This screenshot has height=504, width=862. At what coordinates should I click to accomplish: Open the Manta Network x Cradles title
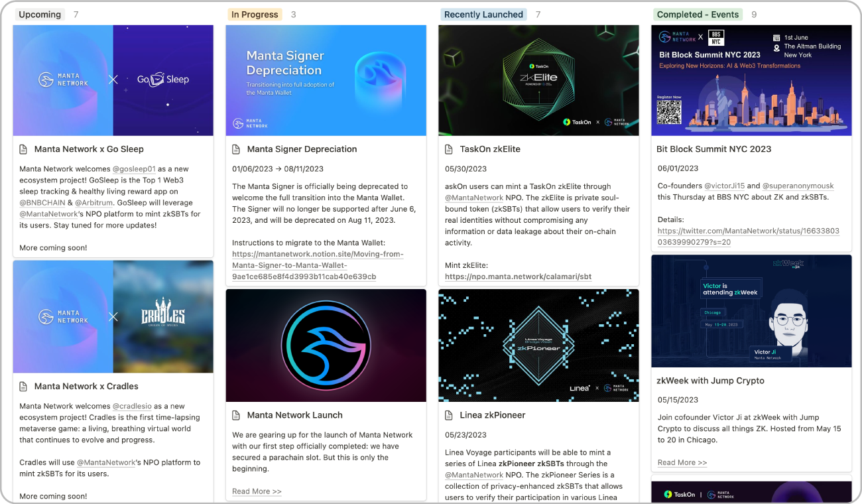(86, 386)
